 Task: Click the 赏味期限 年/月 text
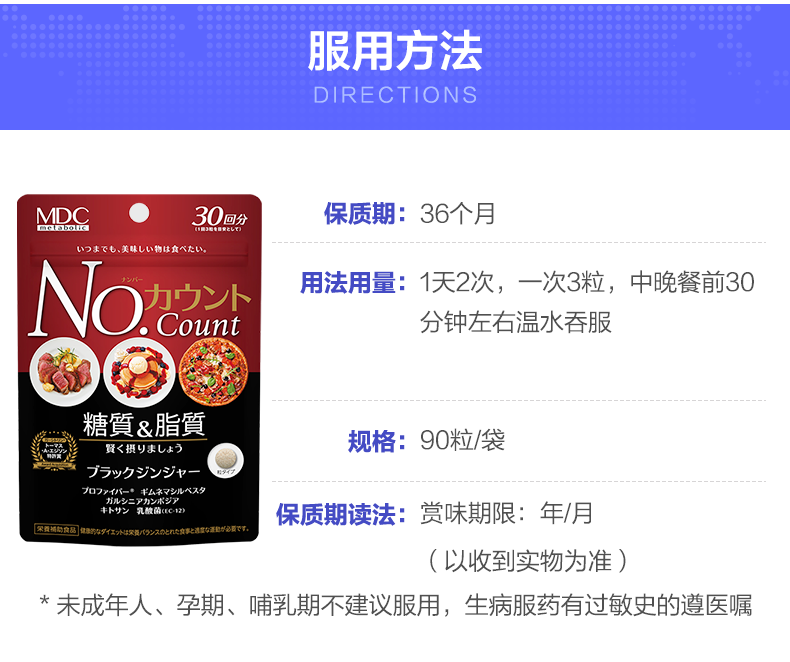[506, 513]
